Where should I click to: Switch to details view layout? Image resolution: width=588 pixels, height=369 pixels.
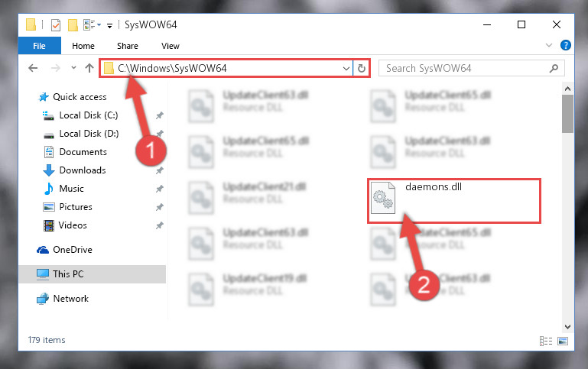[546, 341]
